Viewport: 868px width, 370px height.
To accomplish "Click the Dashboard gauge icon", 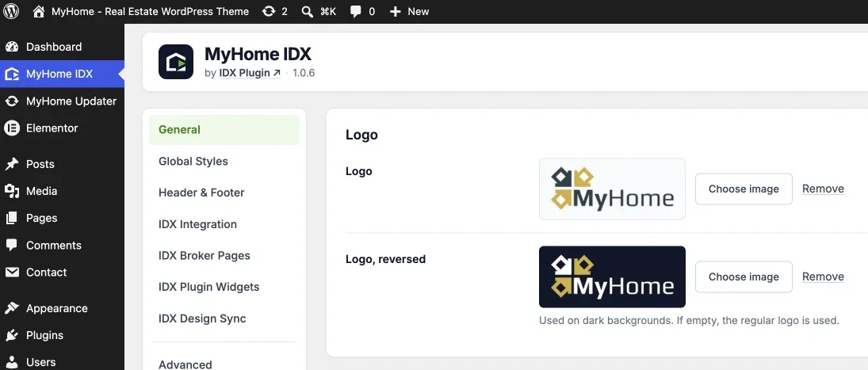I will 12,47.
